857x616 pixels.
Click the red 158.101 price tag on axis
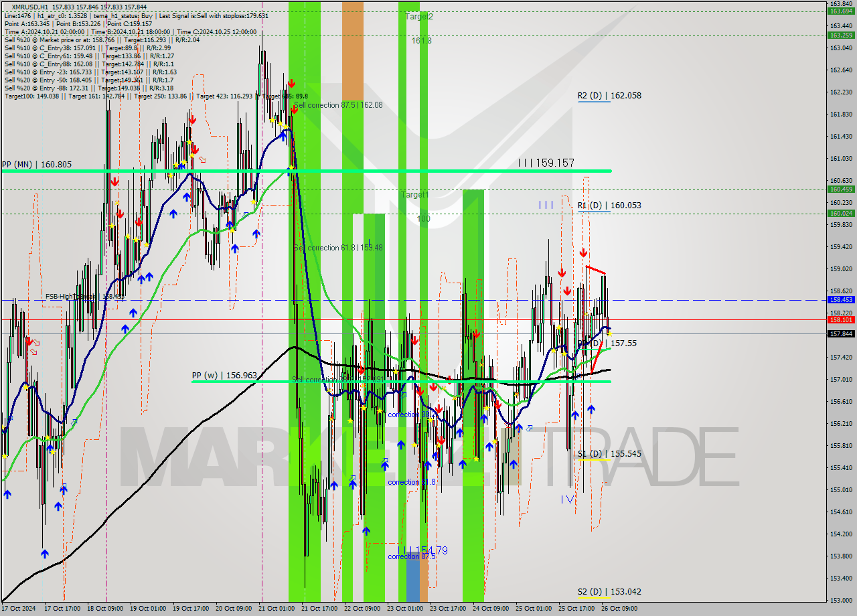point(841,319)
